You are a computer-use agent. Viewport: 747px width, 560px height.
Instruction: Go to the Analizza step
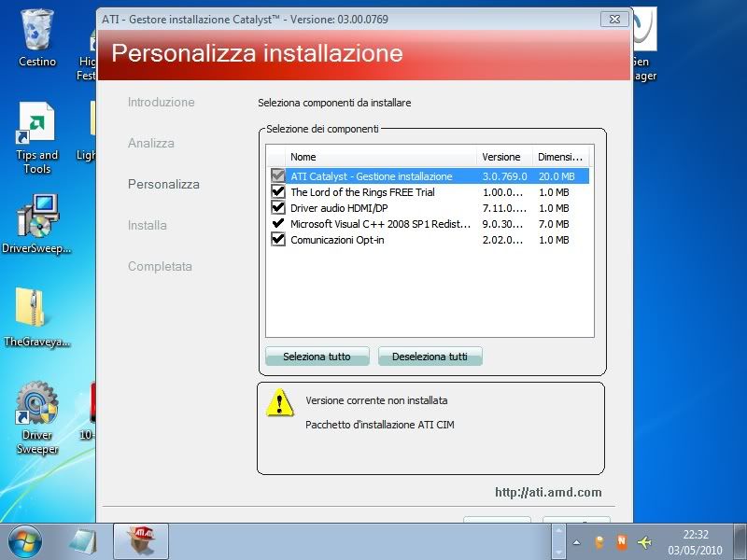click(x=151, y=143)
